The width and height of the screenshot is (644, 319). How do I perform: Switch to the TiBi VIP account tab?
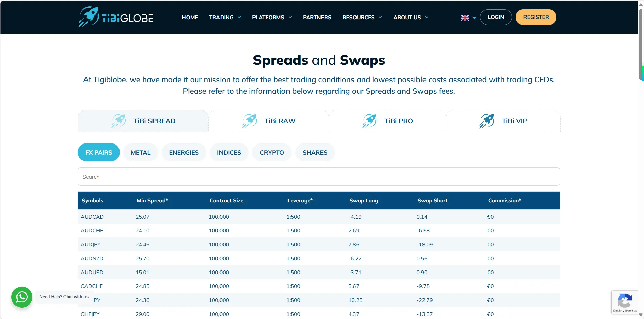click(x=503, y=121)
